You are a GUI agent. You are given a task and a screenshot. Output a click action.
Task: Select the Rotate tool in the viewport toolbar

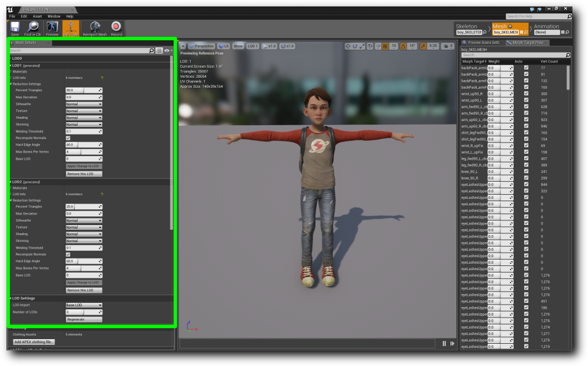tap(355, 46)
